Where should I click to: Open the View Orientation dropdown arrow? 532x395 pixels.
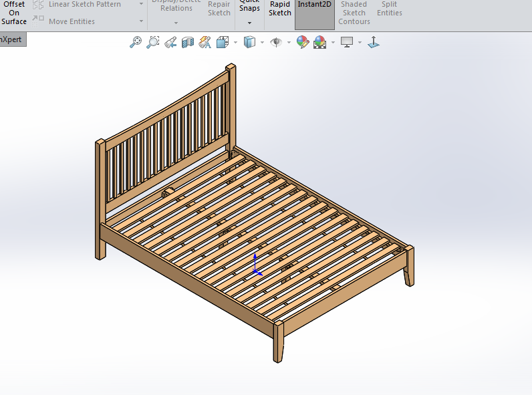pyautogui.click(x=235, y=42)
